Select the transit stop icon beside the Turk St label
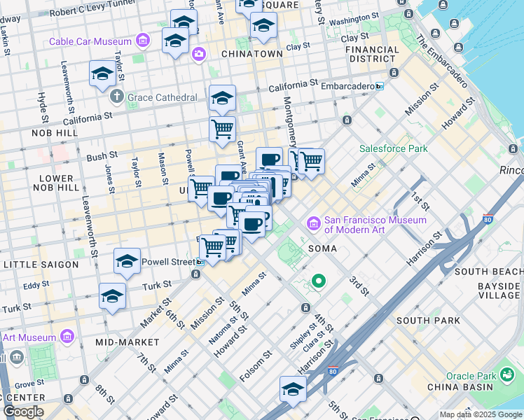Screen dimensions: 524x420 196,274
